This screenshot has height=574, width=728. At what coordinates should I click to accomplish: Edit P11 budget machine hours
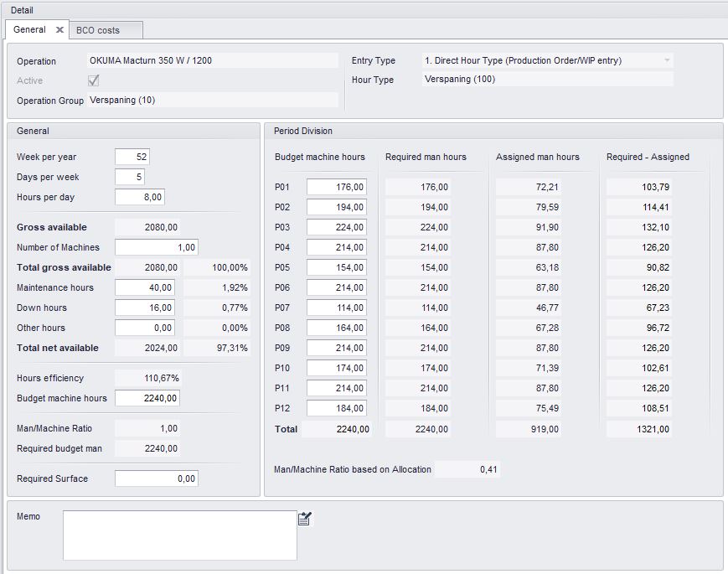(337, 388)
